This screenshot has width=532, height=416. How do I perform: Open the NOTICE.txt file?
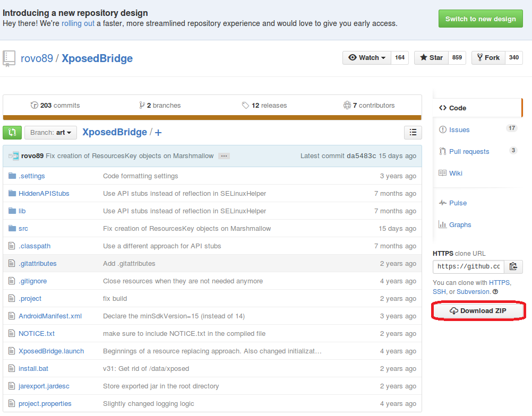[x=36, y=334]
